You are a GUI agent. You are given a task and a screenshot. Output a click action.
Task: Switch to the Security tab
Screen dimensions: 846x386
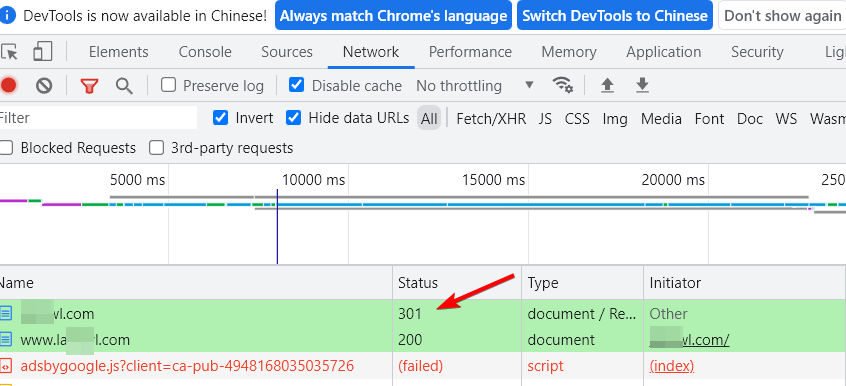click(x=757, y=52)
